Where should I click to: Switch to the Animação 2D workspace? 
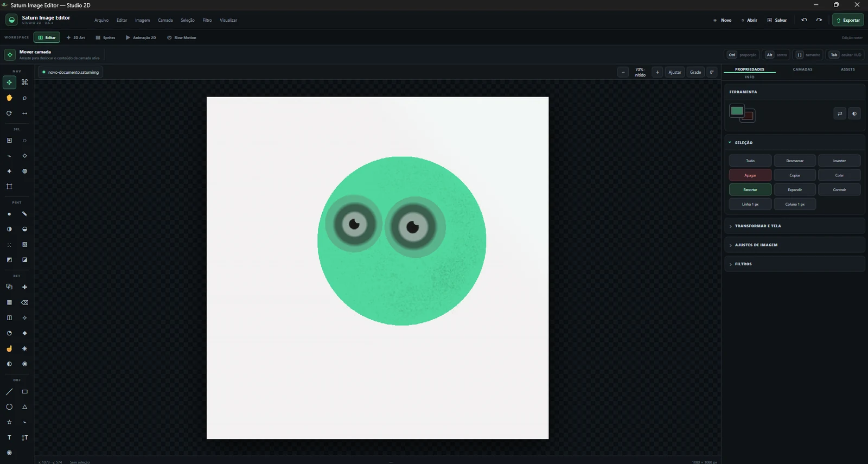click(141, 37)
